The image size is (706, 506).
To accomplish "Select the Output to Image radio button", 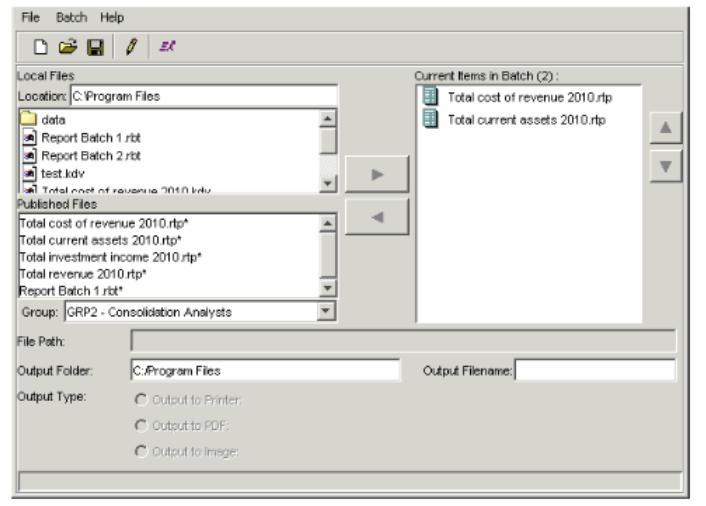I will 141,450.
